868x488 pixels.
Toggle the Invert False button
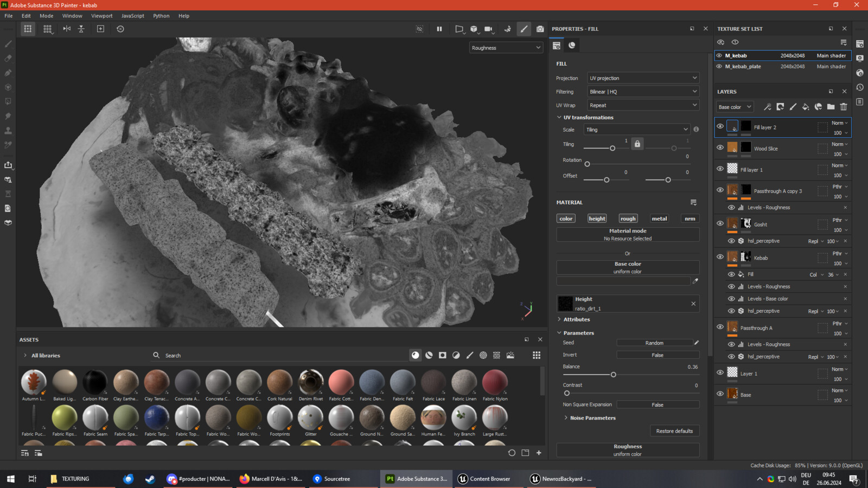click(x=658, y=355)
